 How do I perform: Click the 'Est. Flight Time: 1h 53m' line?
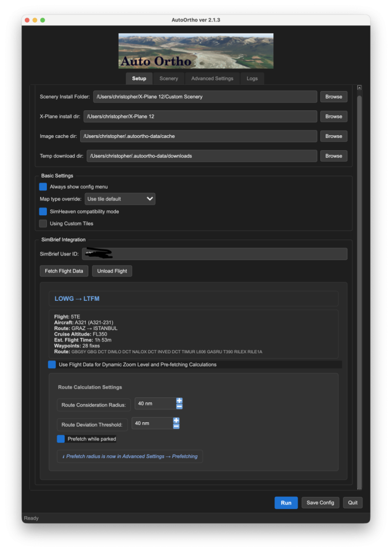82,340
